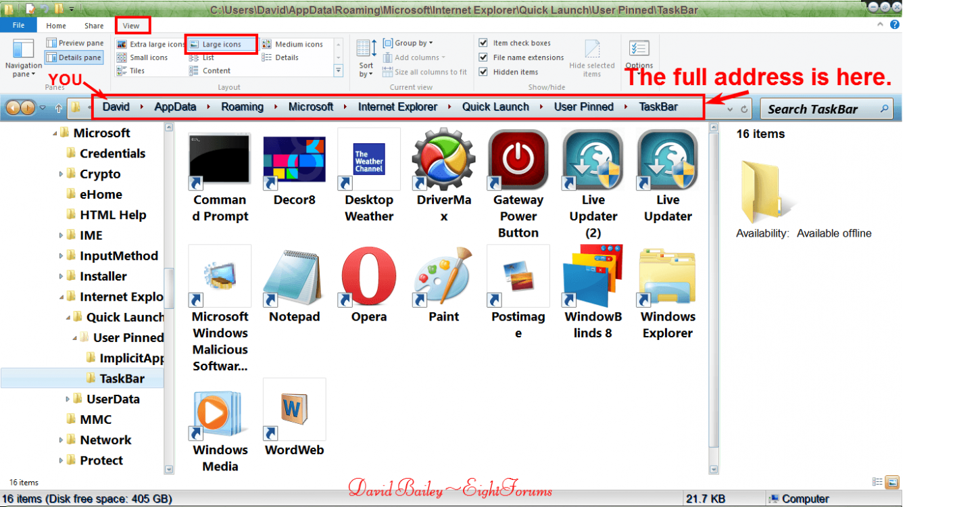Select the WordWeb shortcut icon
This screenshot has width=980, height=507.
294,409
